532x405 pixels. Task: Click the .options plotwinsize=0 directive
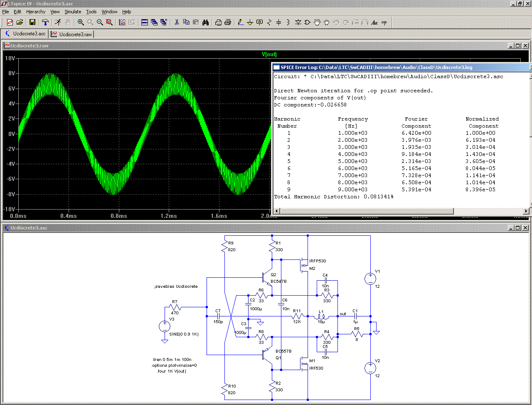174,365
